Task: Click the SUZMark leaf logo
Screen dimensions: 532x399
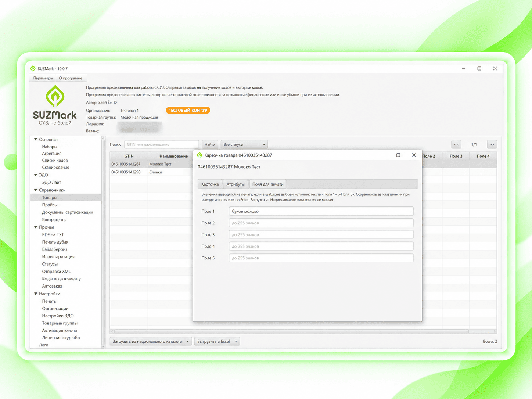Action: (55, 96)
